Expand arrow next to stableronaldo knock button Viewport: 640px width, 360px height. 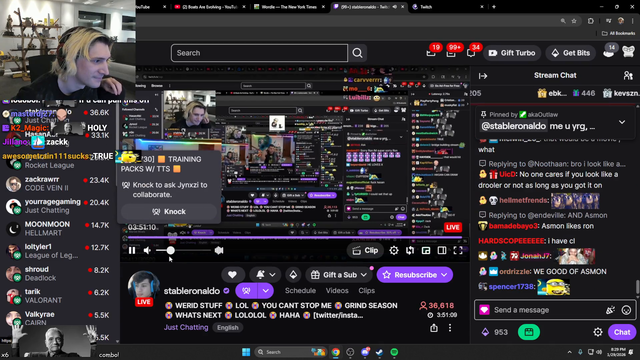(266, 291)
